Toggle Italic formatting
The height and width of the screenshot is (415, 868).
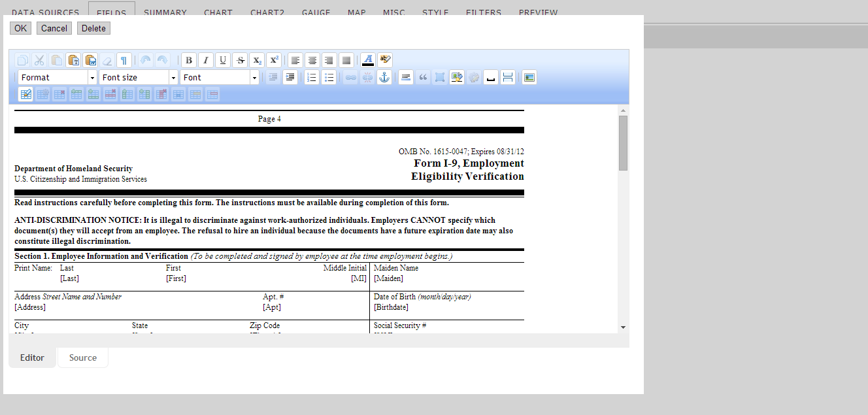(206, 60)
